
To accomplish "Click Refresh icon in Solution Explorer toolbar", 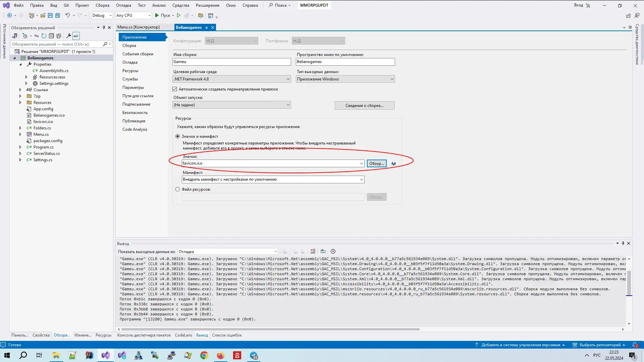I will 44,36.
